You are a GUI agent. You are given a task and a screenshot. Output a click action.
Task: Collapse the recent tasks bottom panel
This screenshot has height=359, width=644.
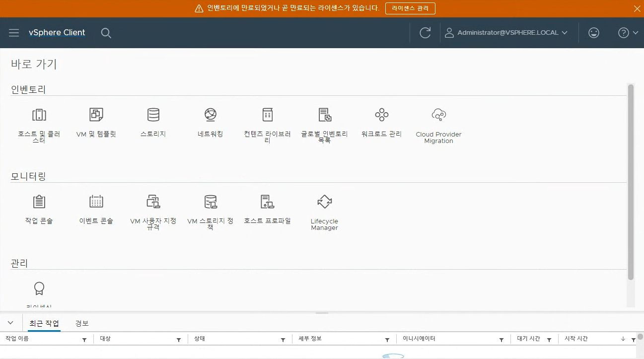pyautogui.click(x=10, y=323)
